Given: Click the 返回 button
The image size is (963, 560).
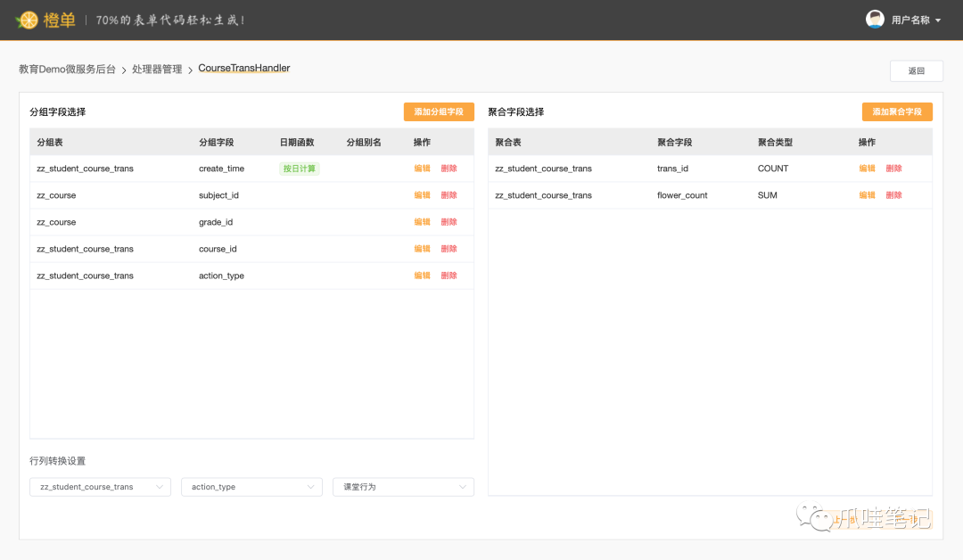Looking at the screenshot, I should (917, 70).
